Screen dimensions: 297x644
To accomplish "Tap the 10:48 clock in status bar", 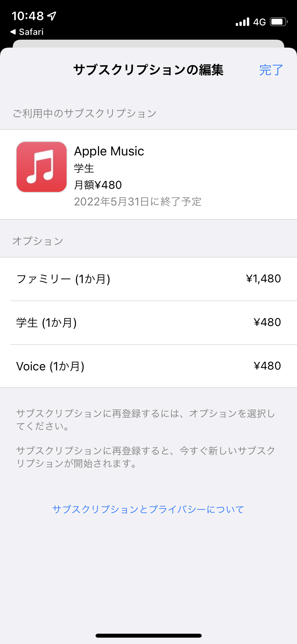I will pos(28,16).
